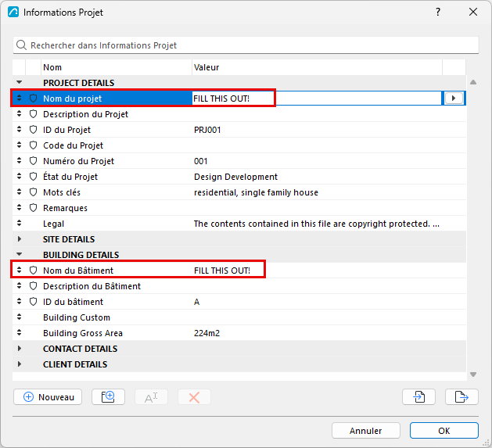Expand the SITE DETAILS group

point(19,239)
